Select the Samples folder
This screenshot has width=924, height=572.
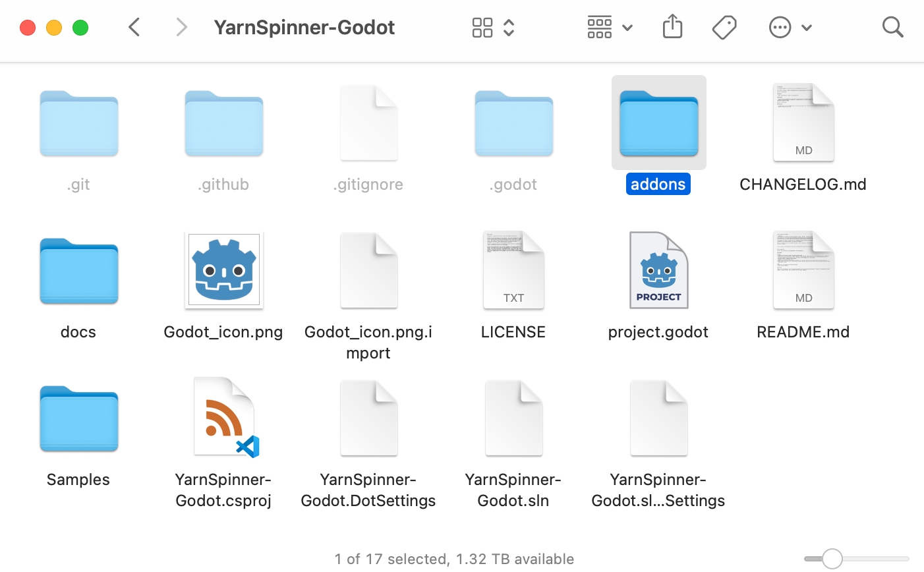pos(78,418)
